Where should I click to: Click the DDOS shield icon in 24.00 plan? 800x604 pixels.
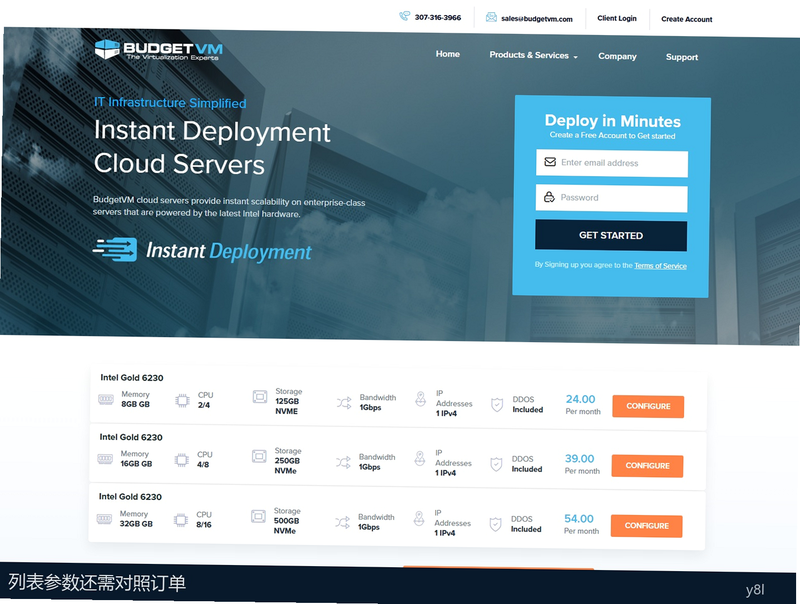(497, 405)
